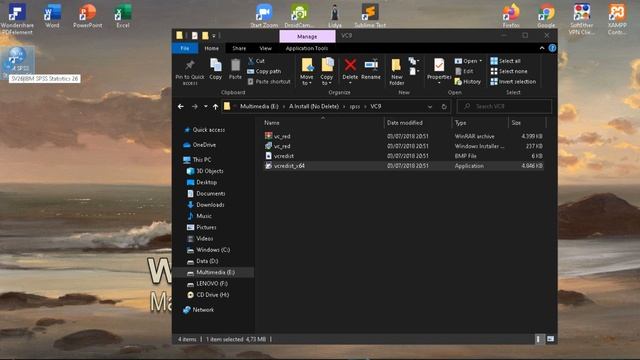Expand address bar history dropdown

430,107
